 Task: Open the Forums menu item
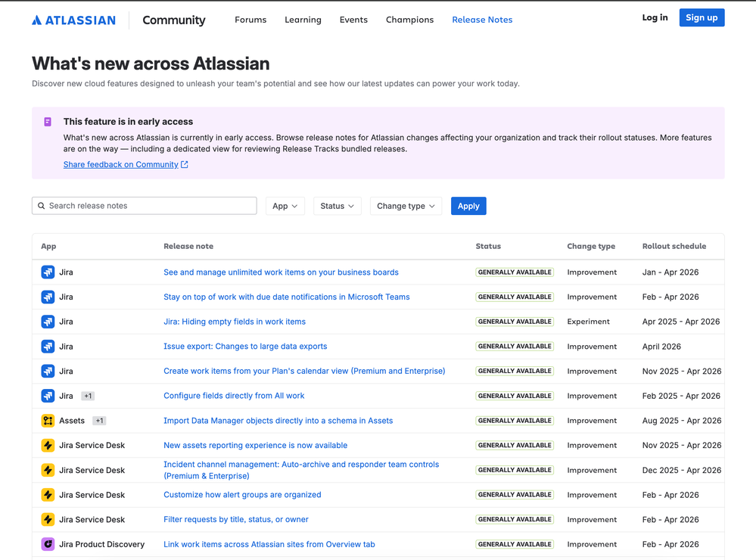tap(250, 20)
